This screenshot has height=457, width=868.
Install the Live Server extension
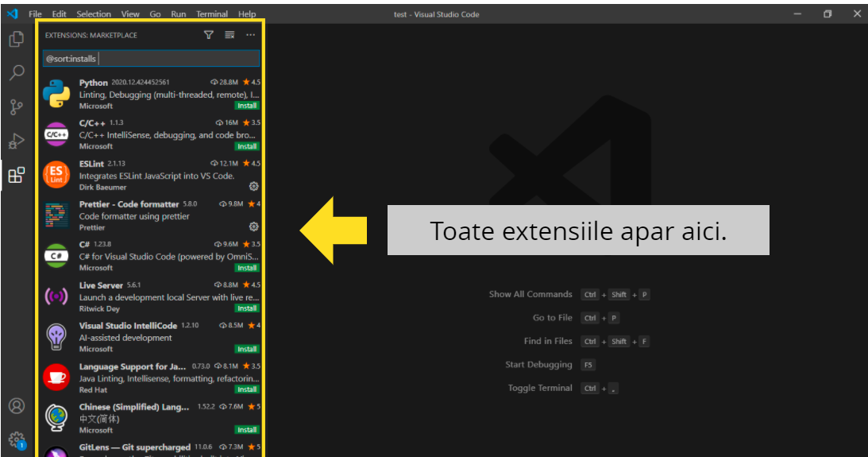pos(247,308)
